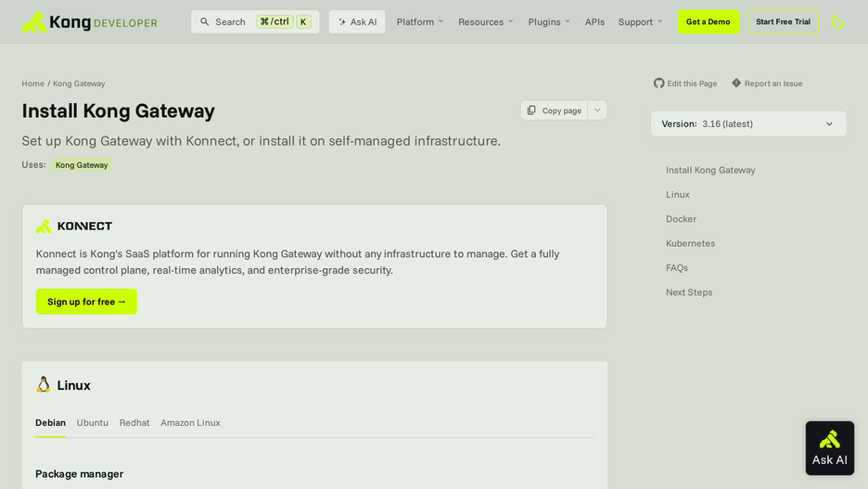
Task: Open the floating Ask AI widget
Action: pos(829,448)
